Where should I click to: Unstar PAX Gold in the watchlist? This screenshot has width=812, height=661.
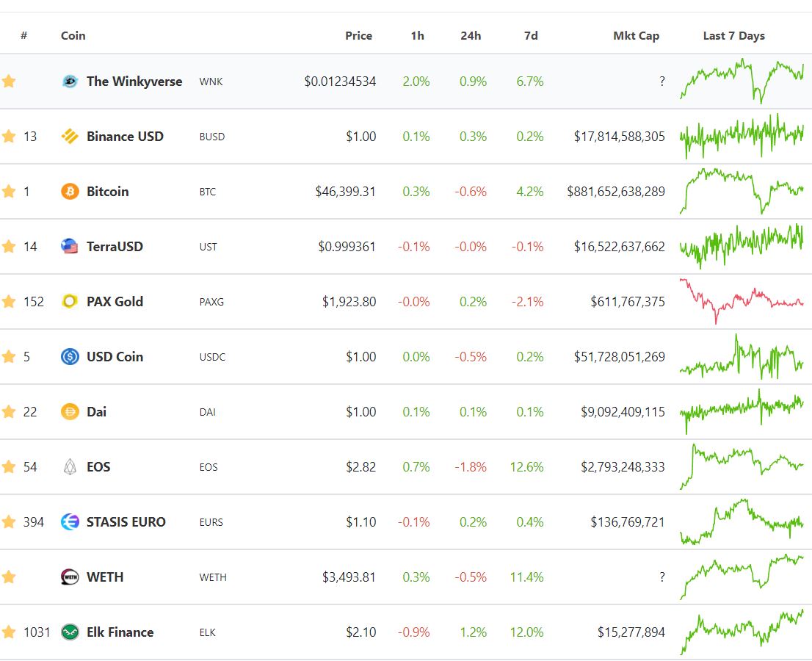(9, 302)
